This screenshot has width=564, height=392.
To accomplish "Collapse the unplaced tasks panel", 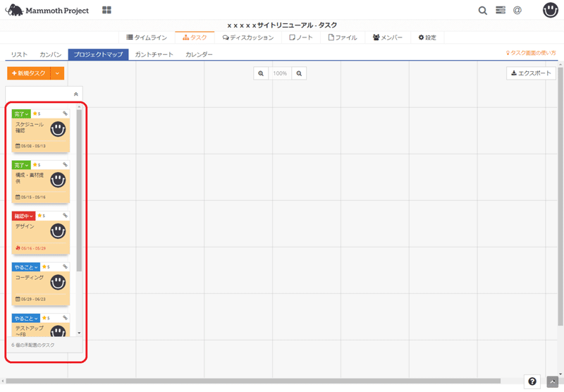I will tap(76, 94).
